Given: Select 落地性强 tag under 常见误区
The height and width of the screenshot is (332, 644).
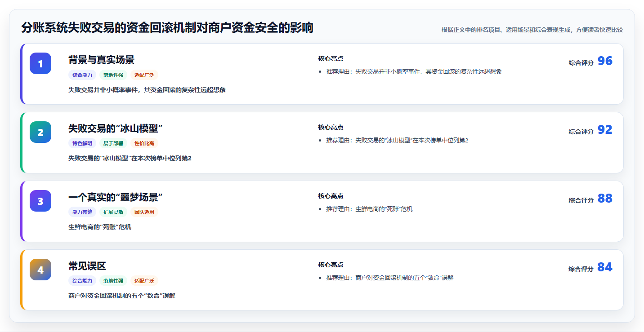Looking at the screenshot, I should point(113,281).
